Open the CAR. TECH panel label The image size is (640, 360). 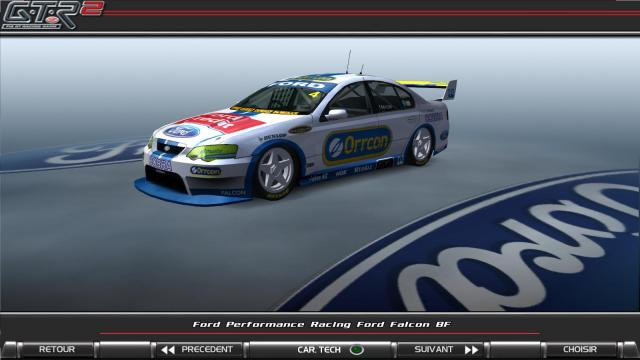319,350
